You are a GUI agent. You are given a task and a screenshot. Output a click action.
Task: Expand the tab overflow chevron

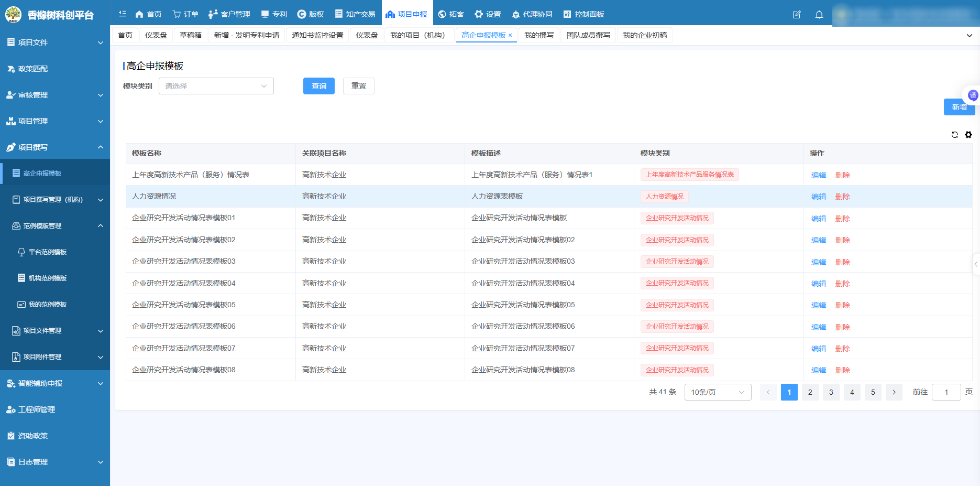969,36
